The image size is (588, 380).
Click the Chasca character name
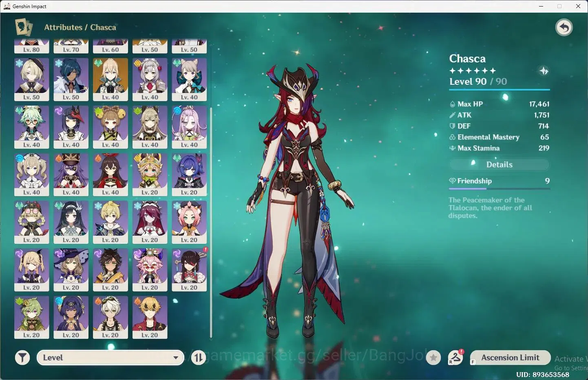tap(467, 59)
